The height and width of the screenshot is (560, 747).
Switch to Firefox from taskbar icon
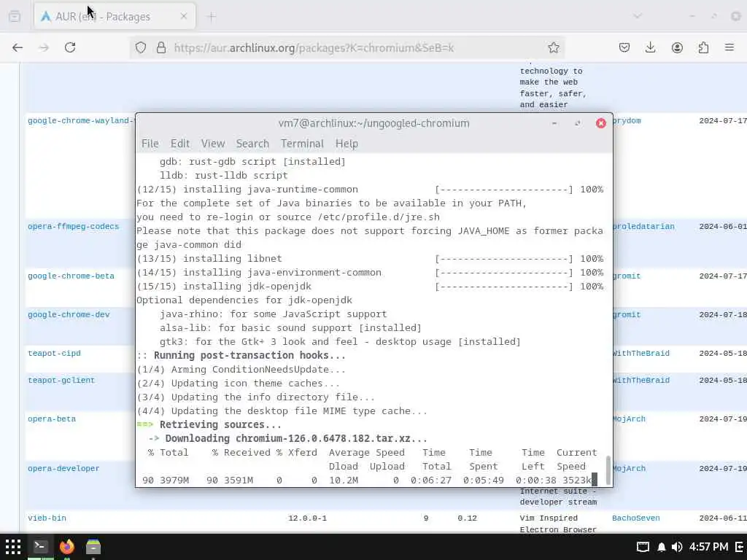67,547
